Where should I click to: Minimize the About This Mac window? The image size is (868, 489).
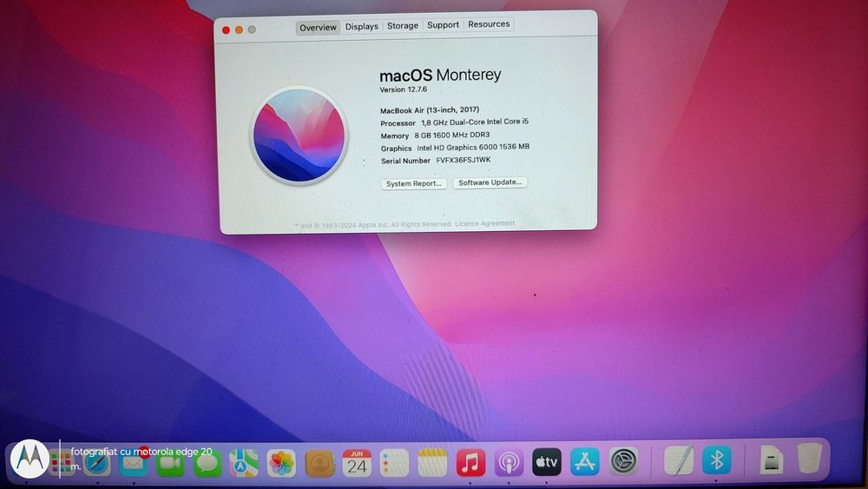coord(239,30)
